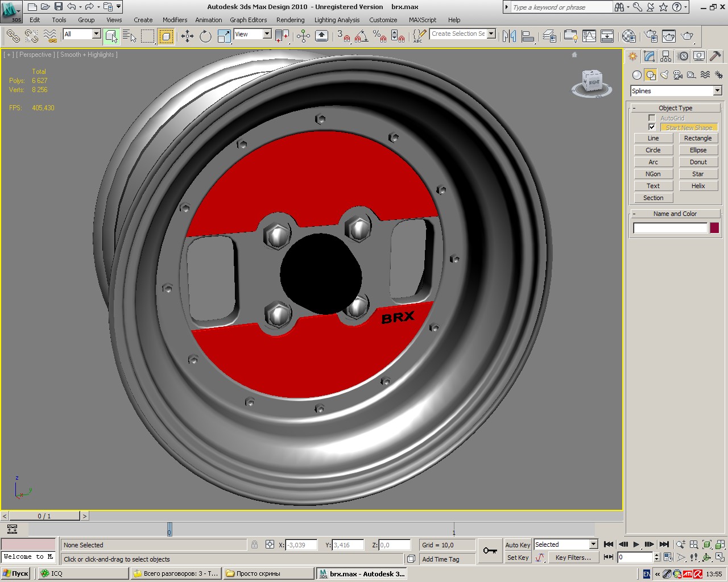The width and height of the screenshot is (728, 582).
Task: Click the Line spline button
Action: point(653,138)
